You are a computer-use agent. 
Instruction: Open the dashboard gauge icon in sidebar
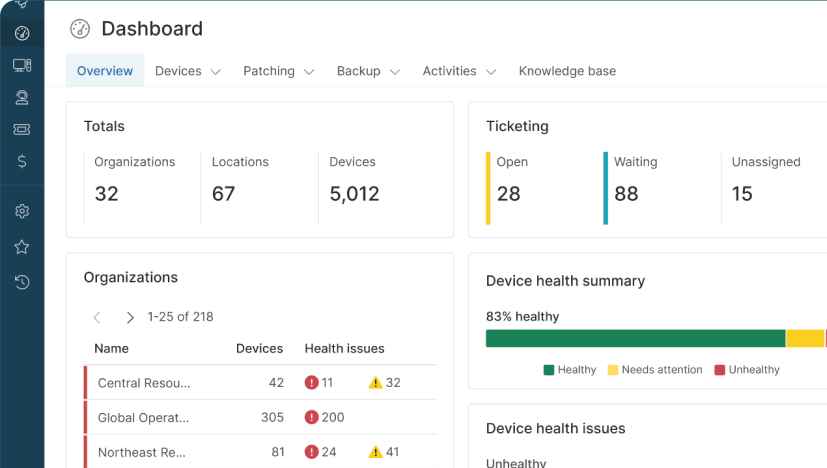click(22, 33)
